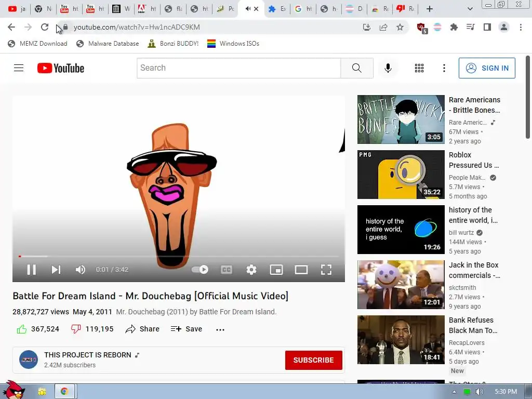Seek on the video progress bar
The image size is (532, 399).
coord(179,257)
